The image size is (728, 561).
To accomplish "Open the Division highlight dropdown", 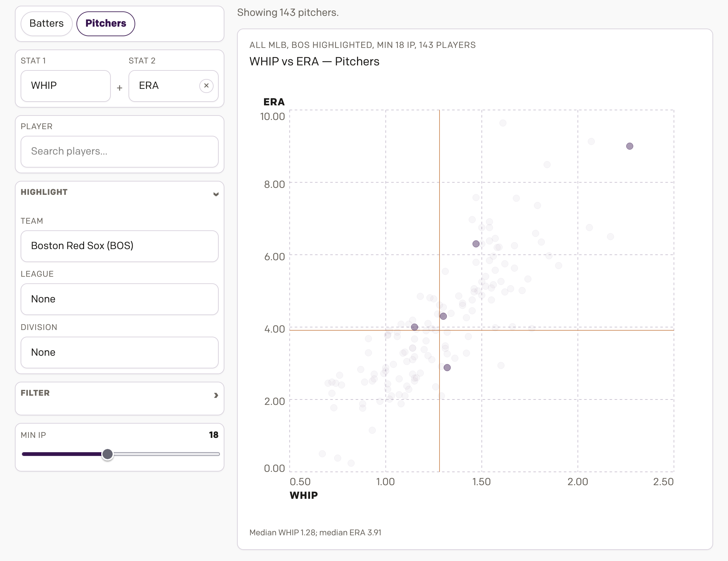I will pos(119,352).
